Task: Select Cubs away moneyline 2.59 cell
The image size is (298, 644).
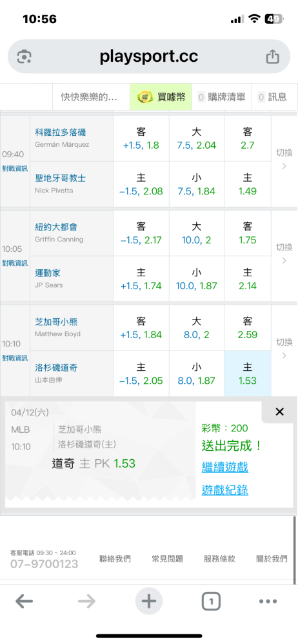Action: click(x=248, y=327)
